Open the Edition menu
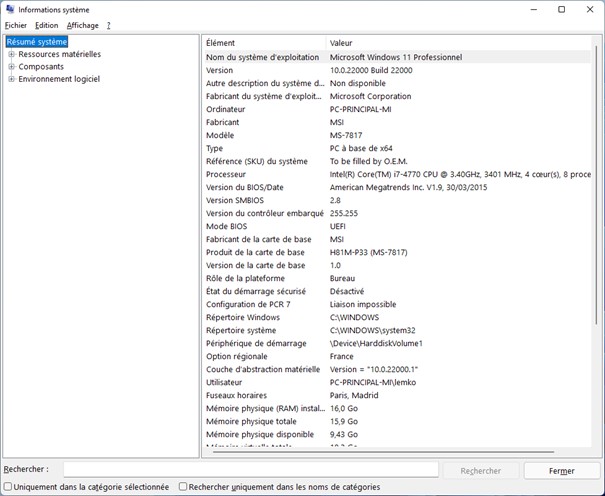Image resolution: width=605 pixels, height=496 pixels. tap(46, 25)
